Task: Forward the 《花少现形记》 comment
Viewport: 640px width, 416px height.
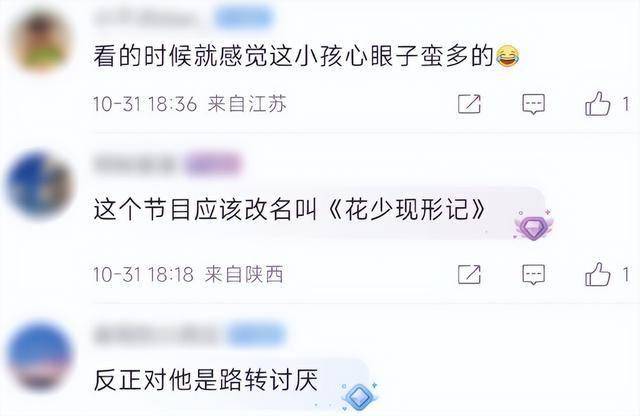Action: pos(469,274)
